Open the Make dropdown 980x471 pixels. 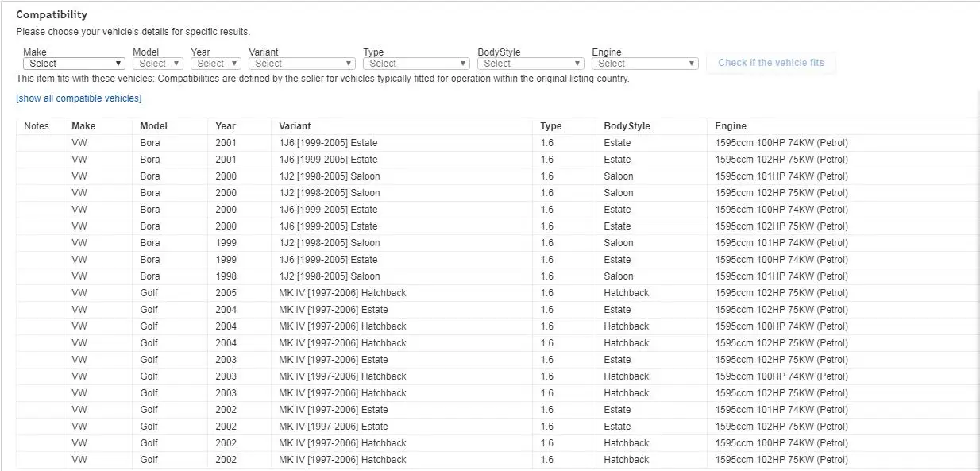tap(74, 64)
